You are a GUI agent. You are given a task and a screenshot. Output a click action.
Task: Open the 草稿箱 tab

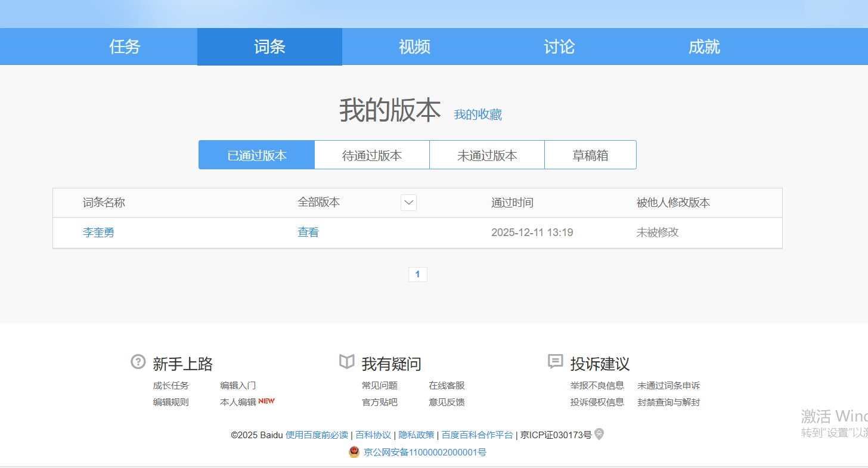point(590,155)
